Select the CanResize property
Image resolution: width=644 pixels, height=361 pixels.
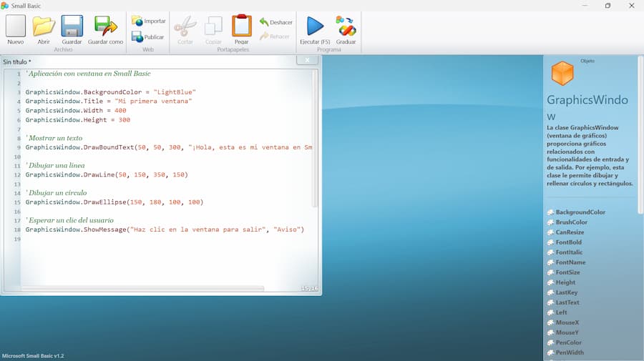click(570, 232)
